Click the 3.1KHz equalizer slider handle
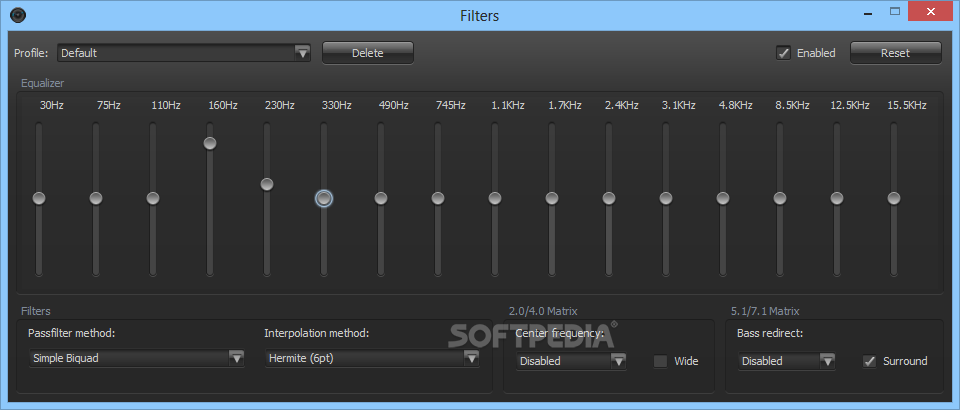This screenshot has width=960, height=410. (x=666, y=198)
